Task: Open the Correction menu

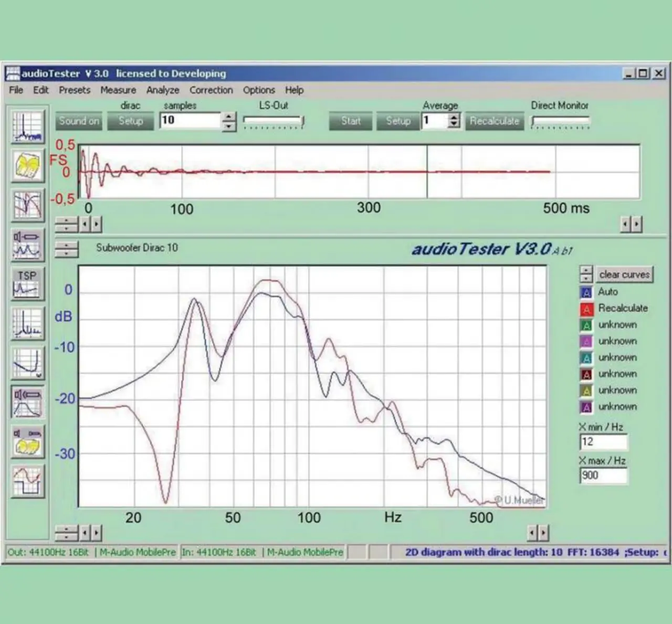Action: coord(211,90)
